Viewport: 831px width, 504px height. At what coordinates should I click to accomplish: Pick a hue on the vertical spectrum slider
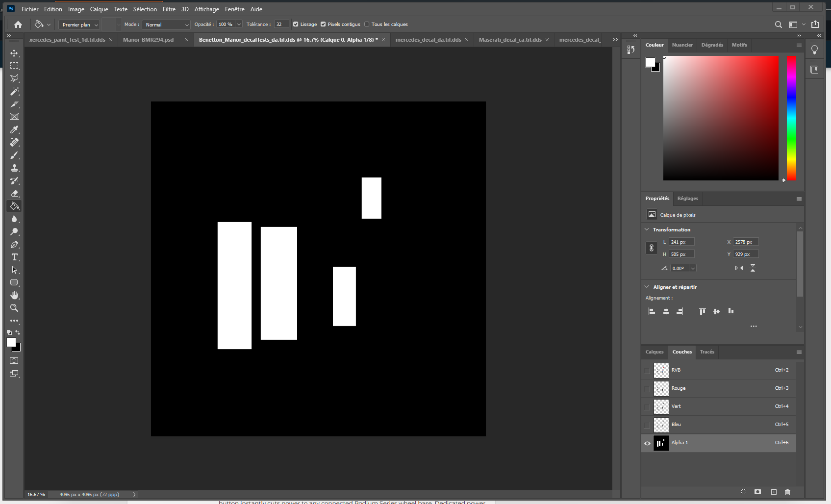791,118
